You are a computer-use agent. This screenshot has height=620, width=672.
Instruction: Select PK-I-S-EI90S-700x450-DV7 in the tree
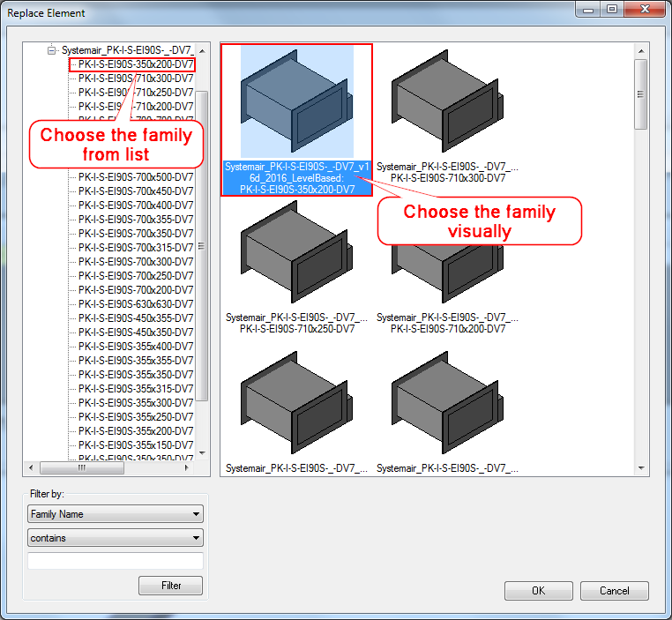click(x=136, y=191)
